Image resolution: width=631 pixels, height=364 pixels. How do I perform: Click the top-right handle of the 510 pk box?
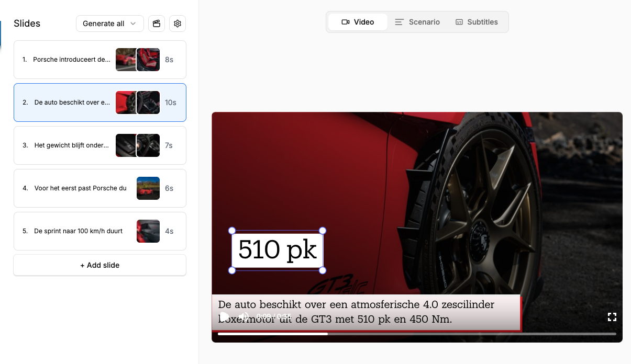(x=323, y=231)
